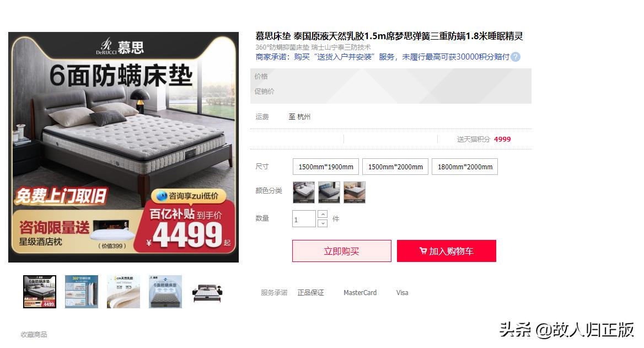The image size is (644, 348).
Task: Choose the 1800mm*2000mm size option
Action: click(465, 167)
